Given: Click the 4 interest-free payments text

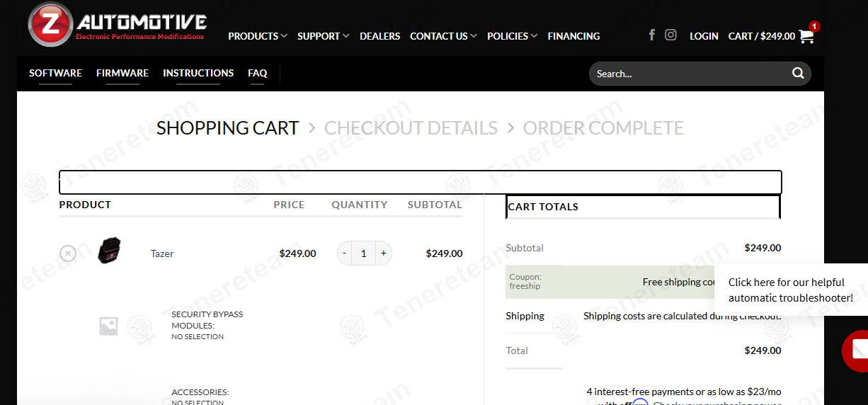Looking at the screenshot, I should point(684,392).
